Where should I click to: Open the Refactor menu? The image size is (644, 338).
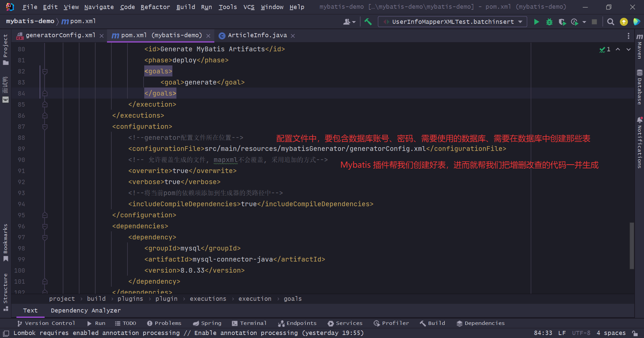tap(155, 7)
